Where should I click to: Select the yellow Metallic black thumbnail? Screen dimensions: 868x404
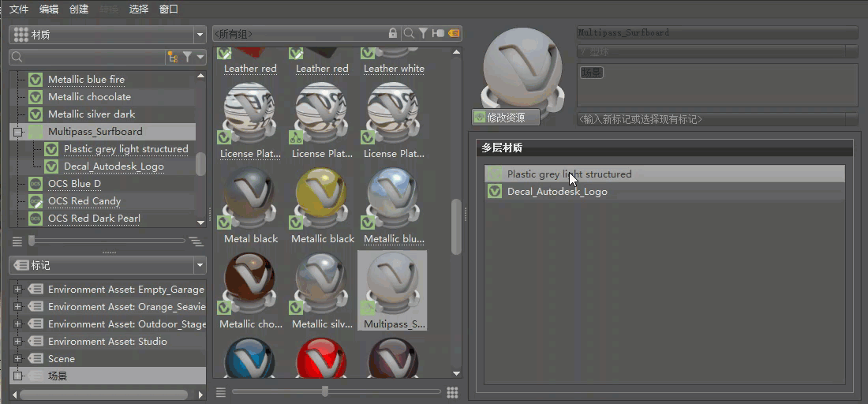point(320,199)
